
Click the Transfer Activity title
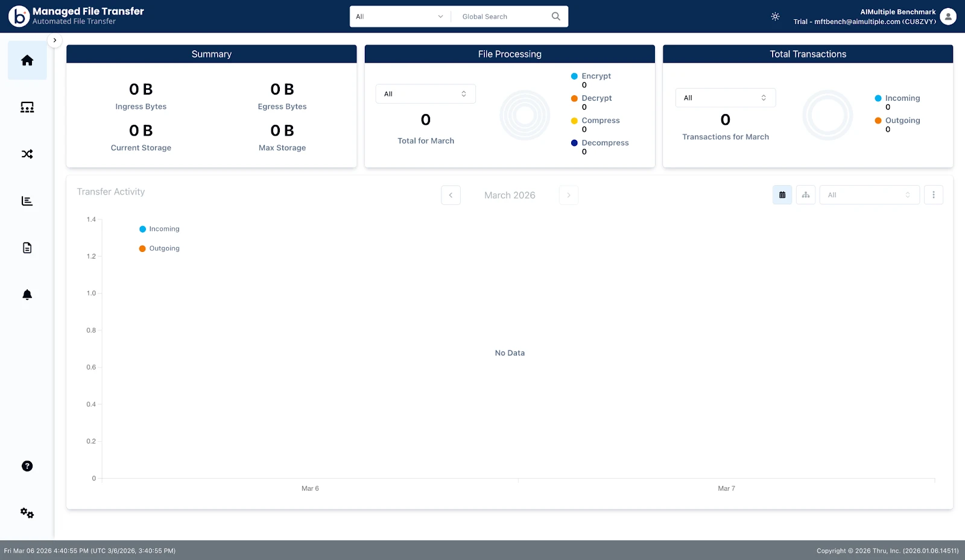(111, 192)
